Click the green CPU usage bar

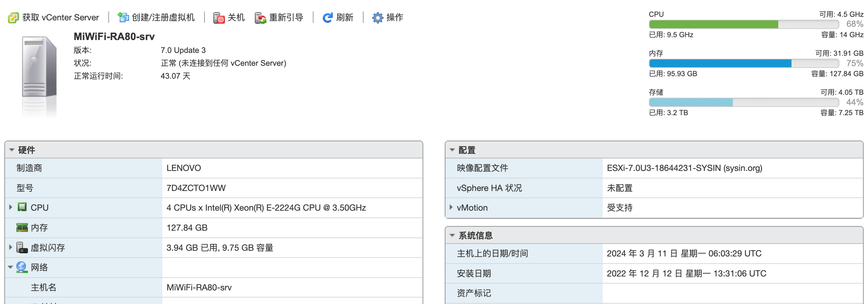[714, 24]
